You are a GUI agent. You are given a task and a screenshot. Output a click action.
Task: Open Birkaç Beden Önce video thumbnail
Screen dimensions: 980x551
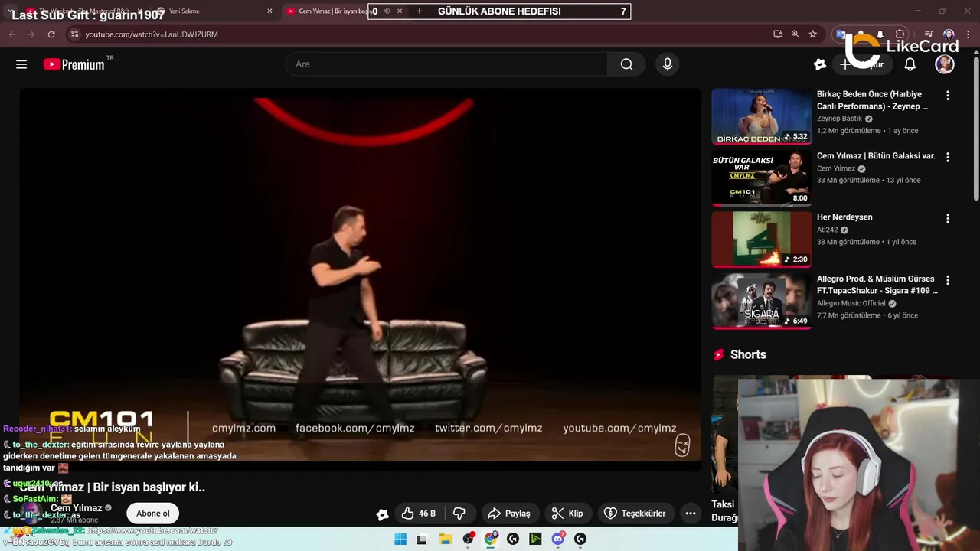pyautogui.click(x=762, y=116)
